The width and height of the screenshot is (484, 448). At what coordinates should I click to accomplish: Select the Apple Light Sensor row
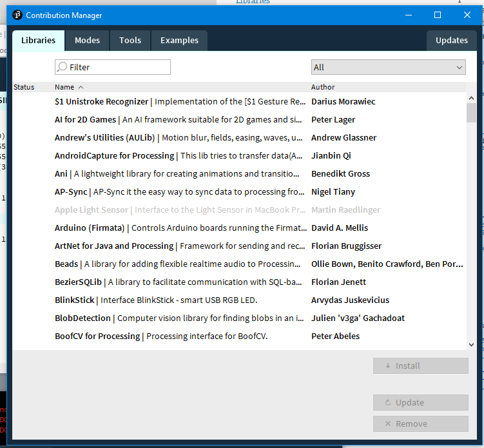[239, 210]
